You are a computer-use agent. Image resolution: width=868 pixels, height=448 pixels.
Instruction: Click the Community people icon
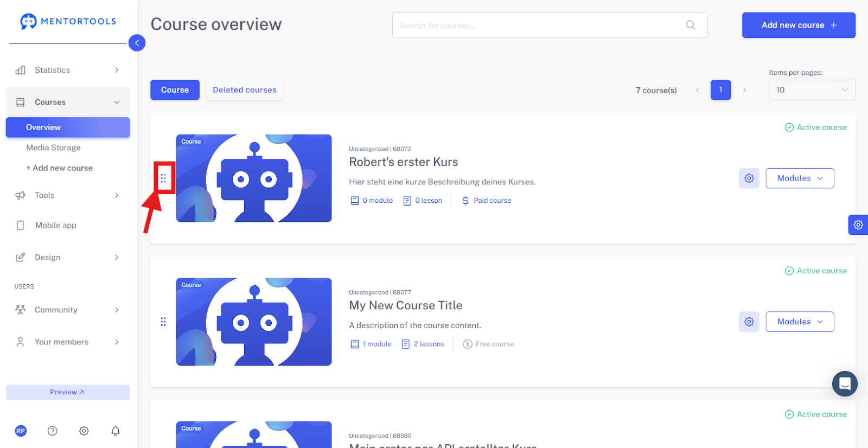21,310
